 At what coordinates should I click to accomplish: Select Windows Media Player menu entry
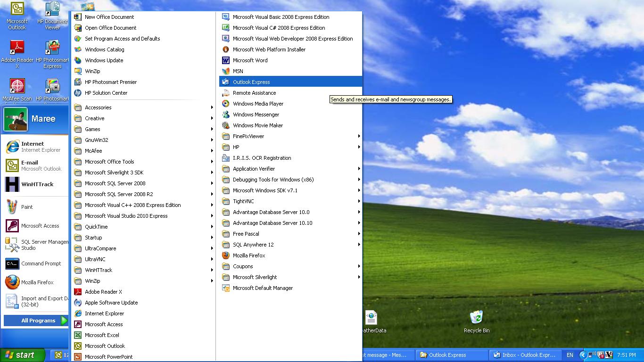(x=258, y=104)
